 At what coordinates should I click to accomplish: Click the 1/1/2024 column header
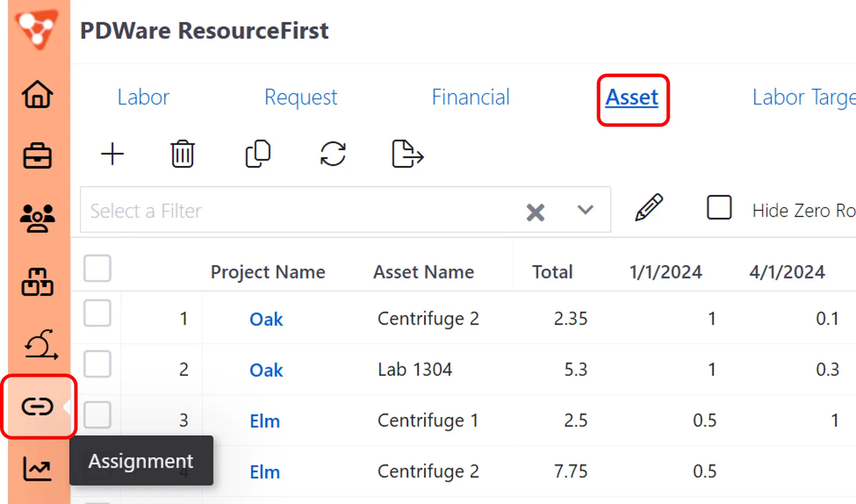pyautogui.click(x=666, y=272)
